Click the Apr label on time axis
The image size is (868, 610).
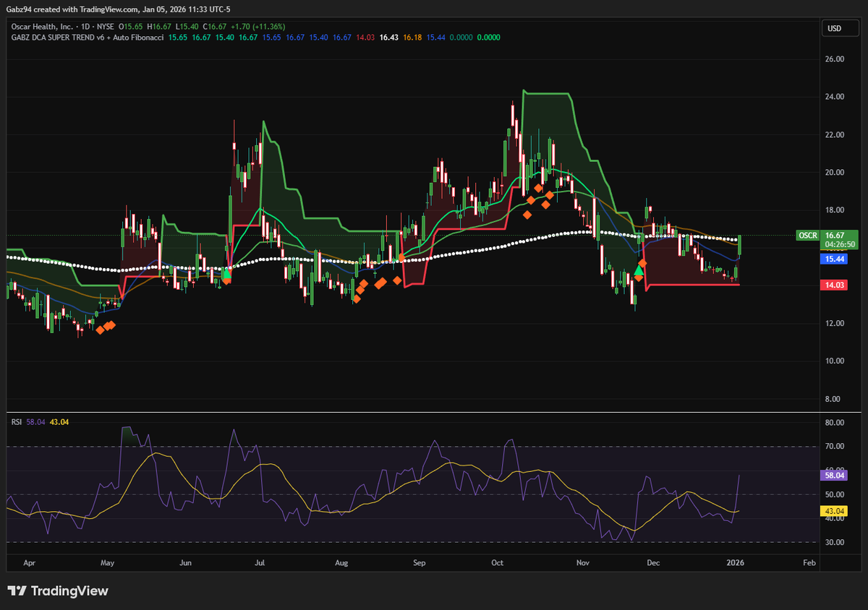click(x=29, y=562)
